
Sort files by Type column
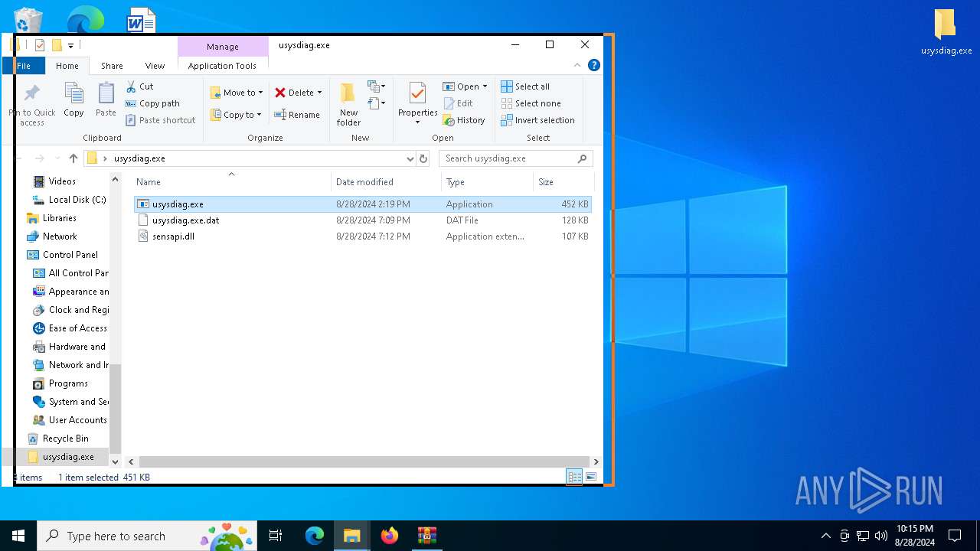click(488, 182)
